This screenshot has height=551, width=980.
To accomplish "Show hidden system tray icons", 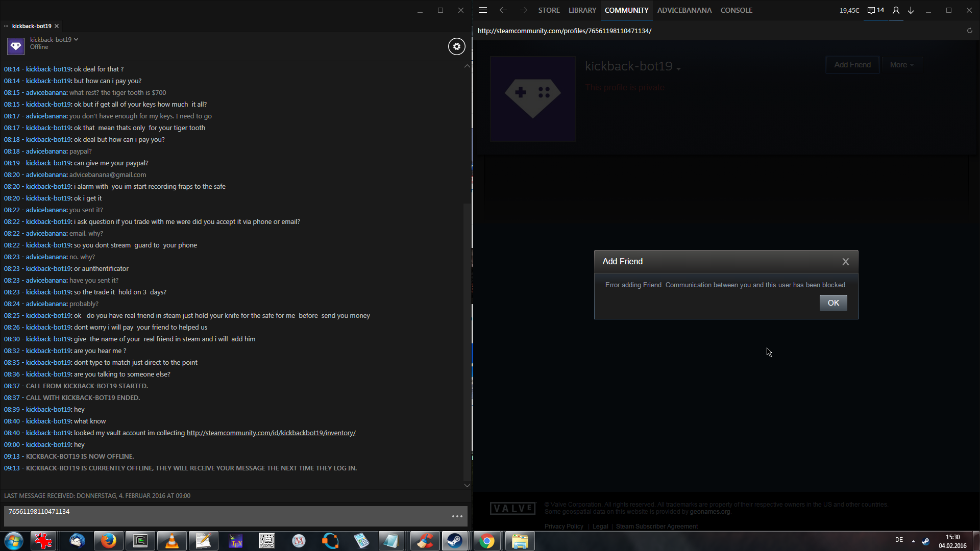I will (913, 541).
